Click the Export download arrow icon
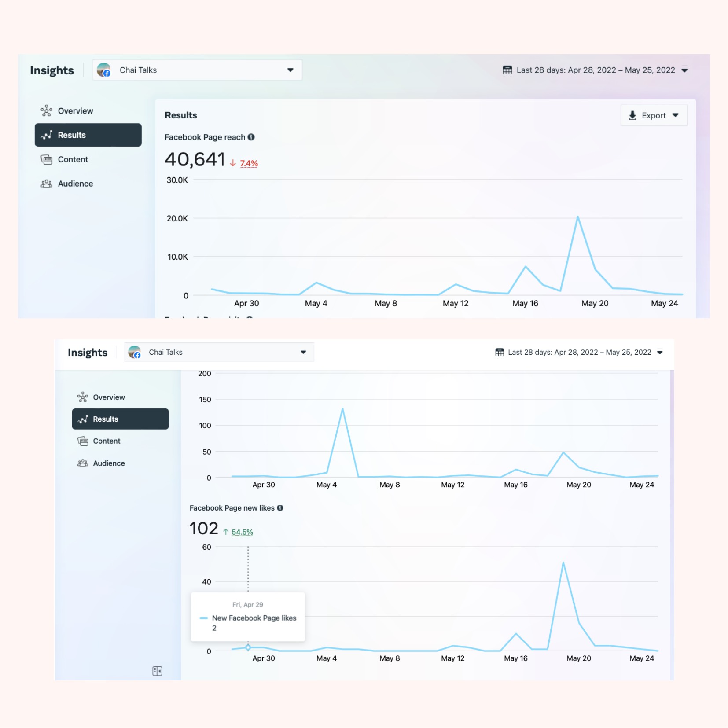 pyautogui.click(x=632, y=115)
